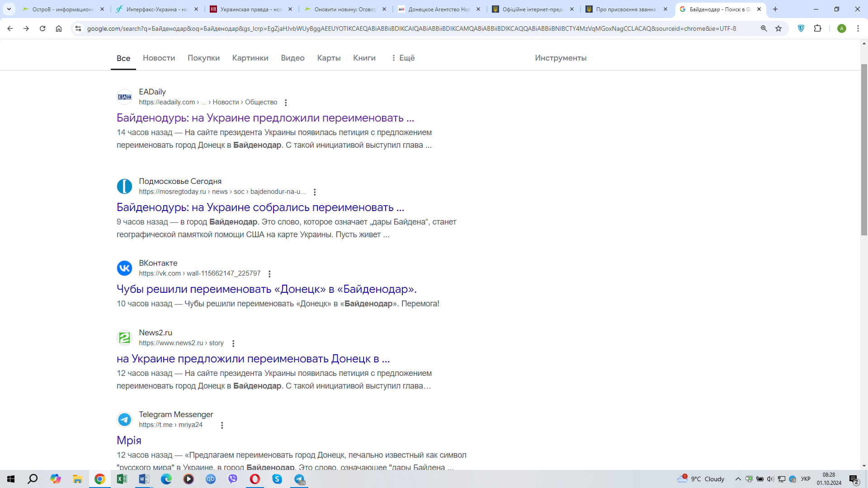The image size is (868, 488).
Task: Click the Подмосковье Сегодня favicon
Action: 124,186
